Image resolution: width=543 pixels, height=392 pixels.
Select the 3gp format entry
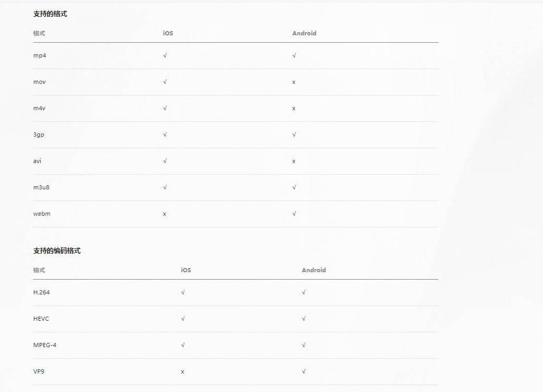(x=39, y=135)
